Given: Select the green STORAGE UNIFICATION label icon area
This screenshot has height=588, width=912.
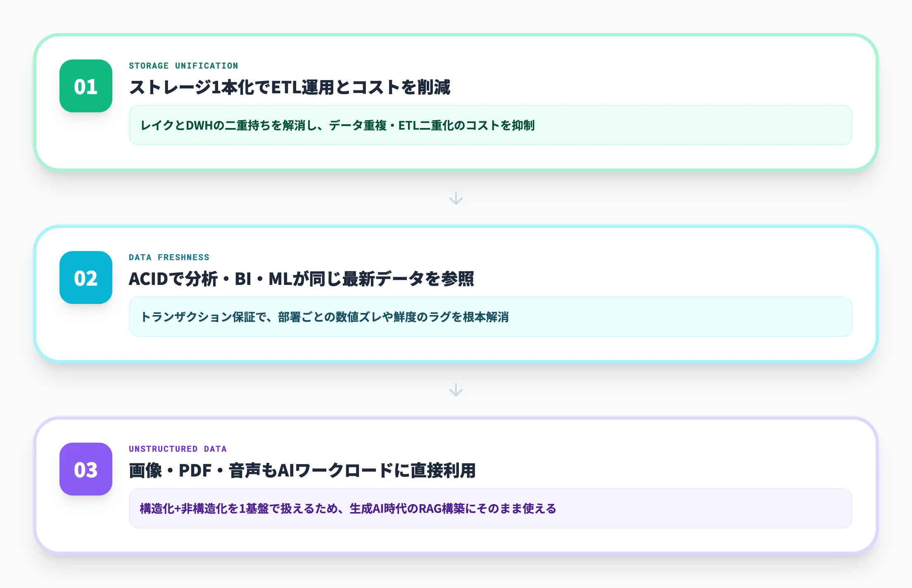Looking at the screenshot, I should pyautogui.click(x=183, y=65).
